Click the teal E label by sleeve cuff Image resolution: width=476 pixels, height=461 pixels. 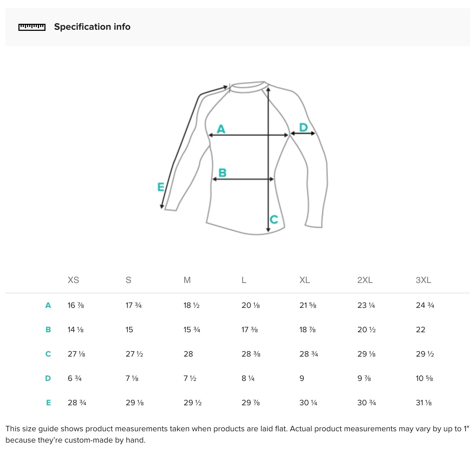click(161, 187)
